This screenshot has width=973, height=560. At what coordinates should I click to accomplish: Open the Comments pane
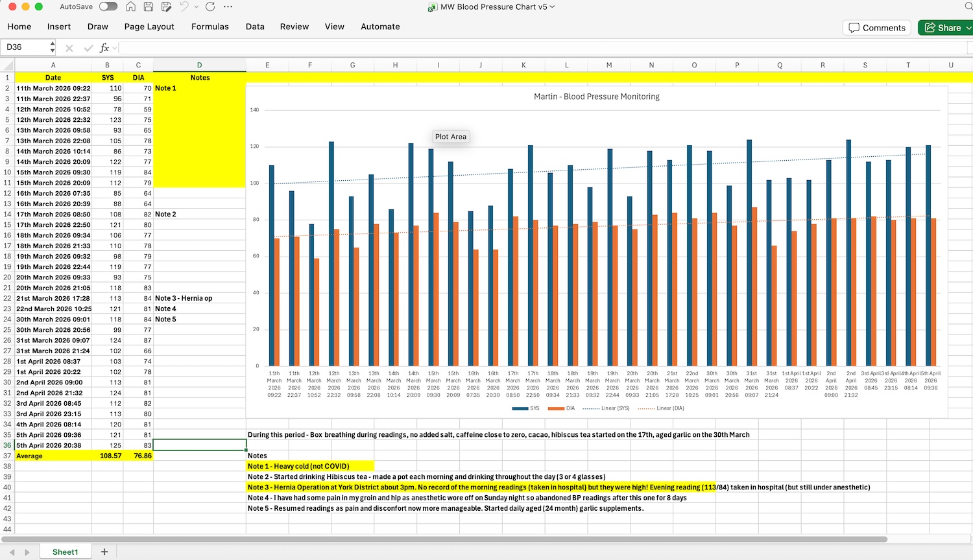point(876,28)
